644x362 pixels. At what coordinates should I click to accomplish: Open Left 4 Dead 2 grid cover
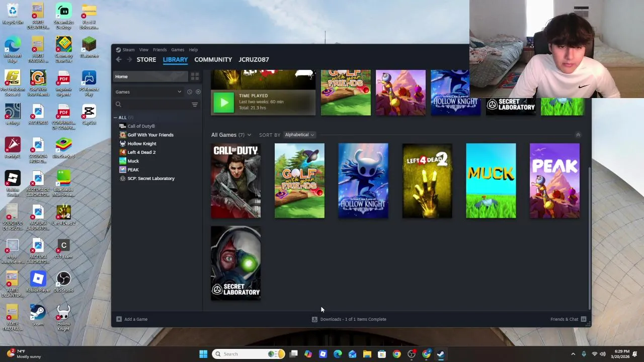pyautogui.click(x=427, y=181)
